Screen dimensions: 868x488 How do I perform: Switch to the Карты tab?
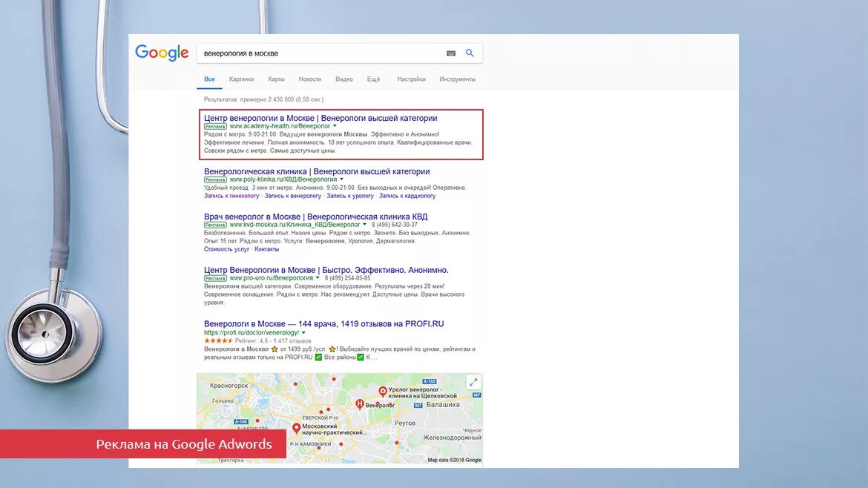276,79
